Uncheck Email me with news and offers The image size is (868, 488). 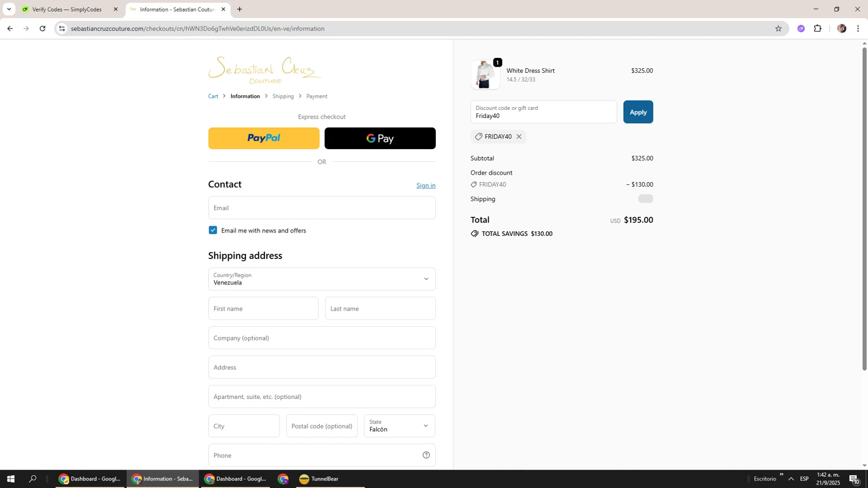pyautogui.click(x=213, y=230)
